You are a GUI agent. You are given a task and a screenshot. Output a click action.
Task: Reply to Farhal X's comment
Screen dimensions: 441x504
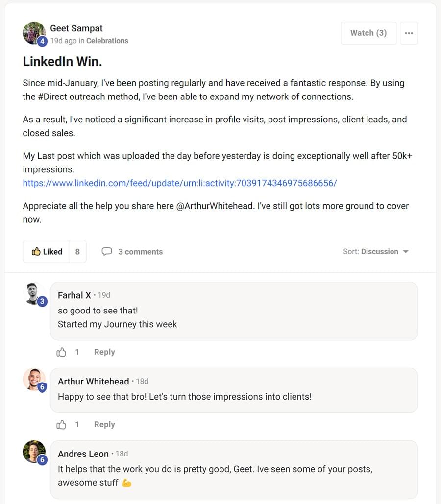104,352
